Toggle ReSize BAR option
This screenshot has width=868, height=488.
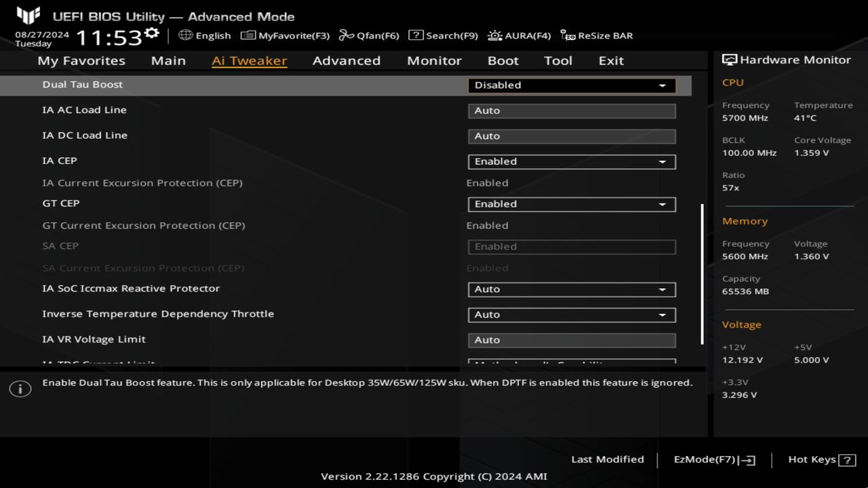point(597,35)
